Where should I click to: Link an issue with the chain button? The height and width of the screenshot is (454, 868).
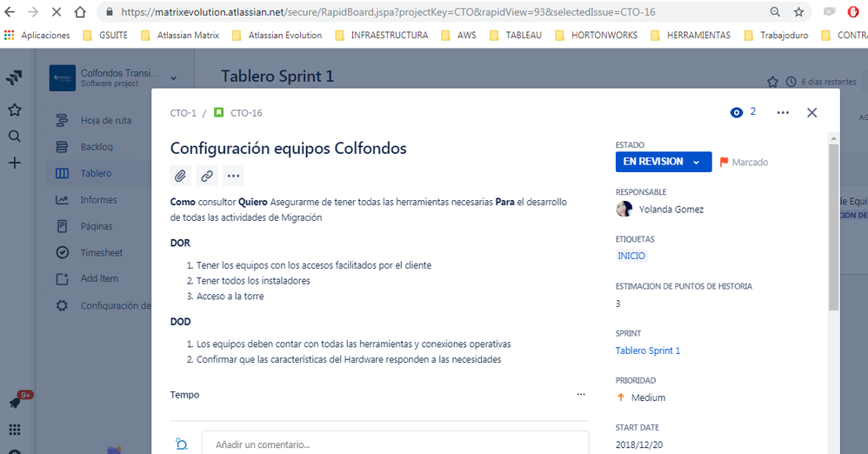(207, 176)
